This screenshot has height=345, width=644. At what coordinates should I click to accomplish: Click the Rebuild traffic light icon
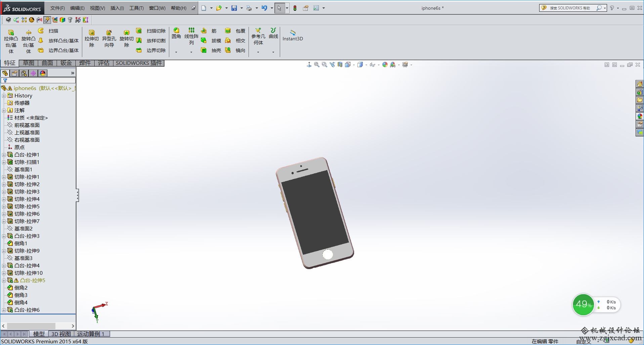click(295, 8)
